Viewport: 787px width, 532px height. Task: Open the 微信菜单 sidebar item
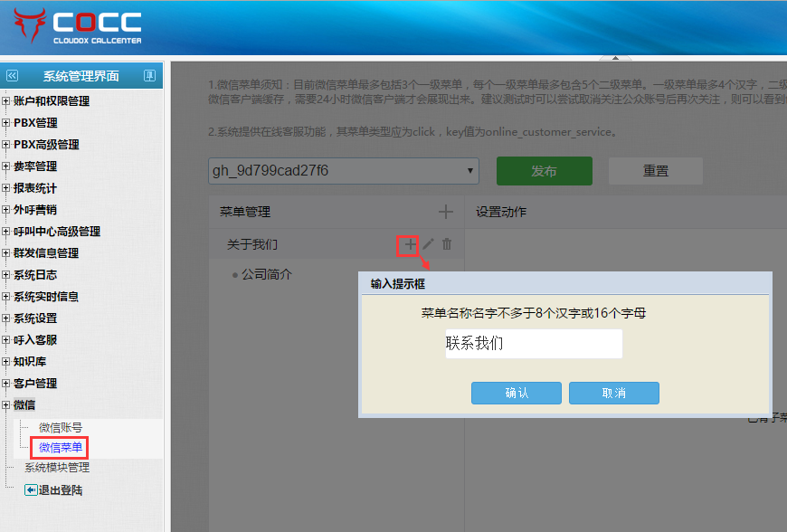[61, 447]
